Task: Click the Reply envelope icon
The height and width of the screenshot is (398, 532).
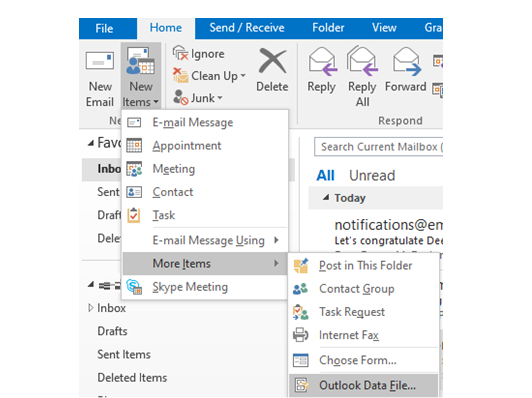Action: (322, 61)
